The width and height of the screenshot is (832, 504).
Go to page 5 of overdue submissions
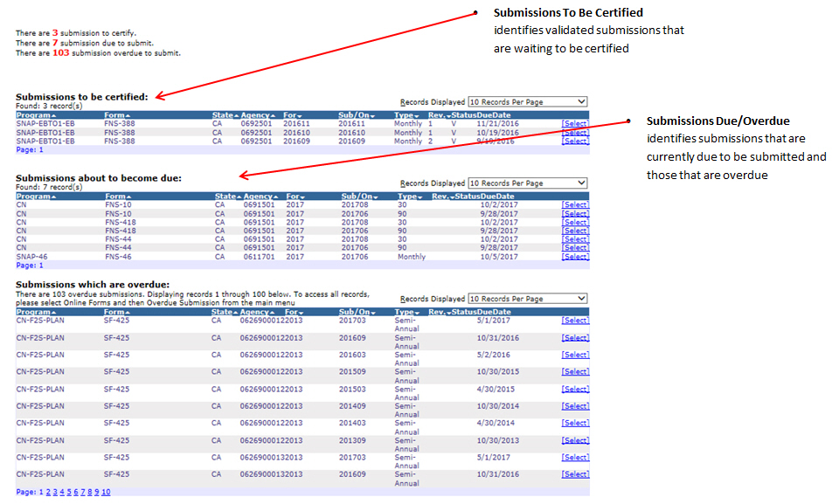point(69,493)
